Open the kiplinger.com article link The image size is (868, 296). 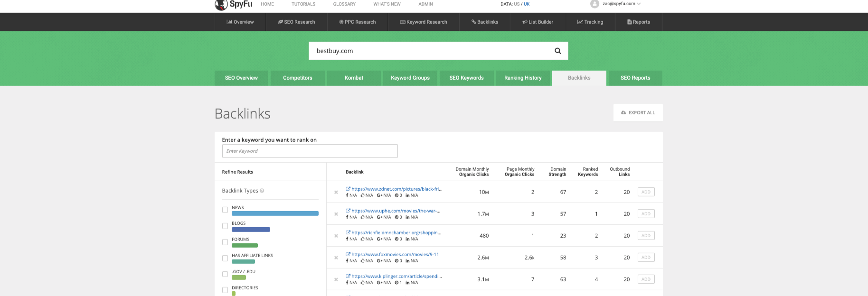[396, 276]
